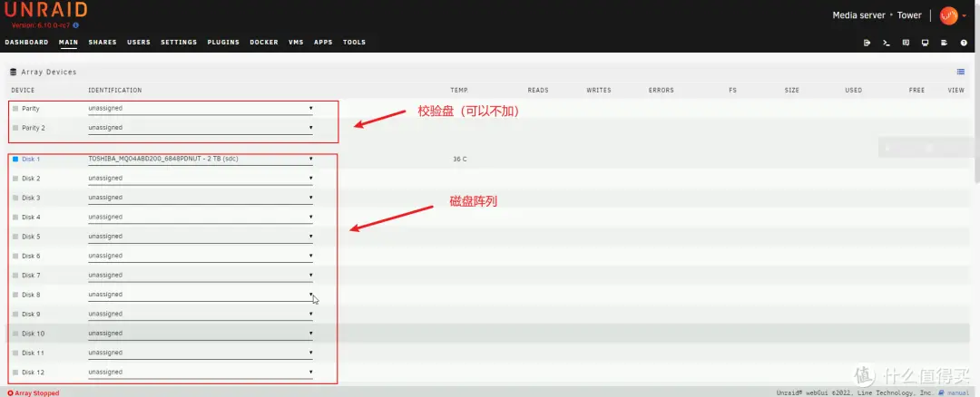Click the Disk 1 status indicator square

[x=15, y=159]
